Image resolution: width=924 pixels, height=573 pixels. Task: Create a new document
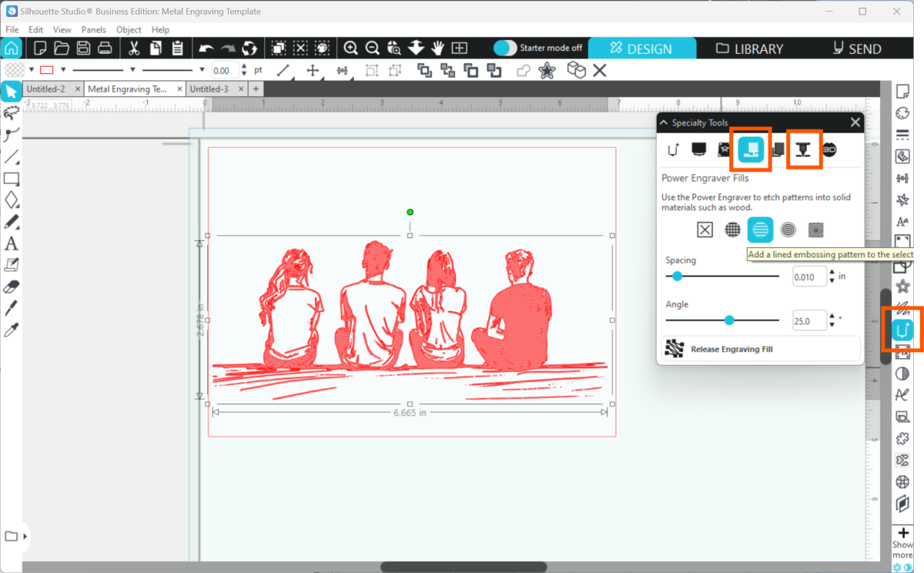coord(41,48)
